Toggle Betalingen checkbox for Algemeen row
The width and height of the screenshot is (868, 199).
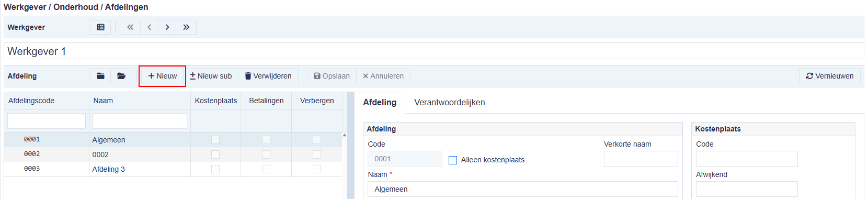tap(266, 140)
